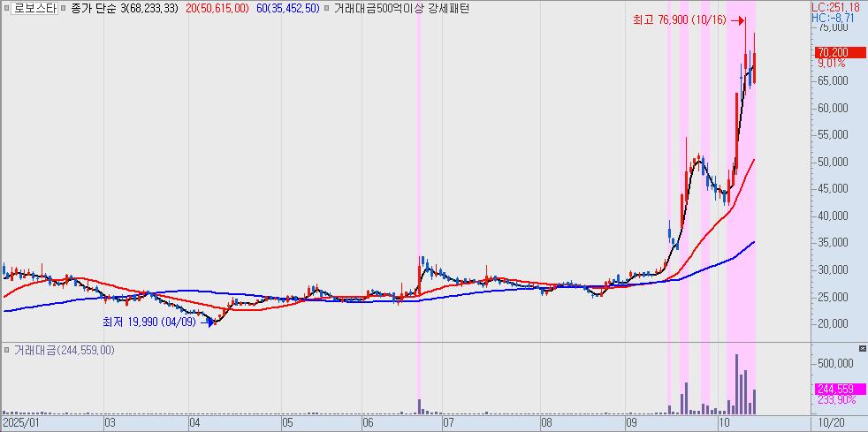
Task: Click the 06 month label on date axis
Action: (x=368, y=423)
